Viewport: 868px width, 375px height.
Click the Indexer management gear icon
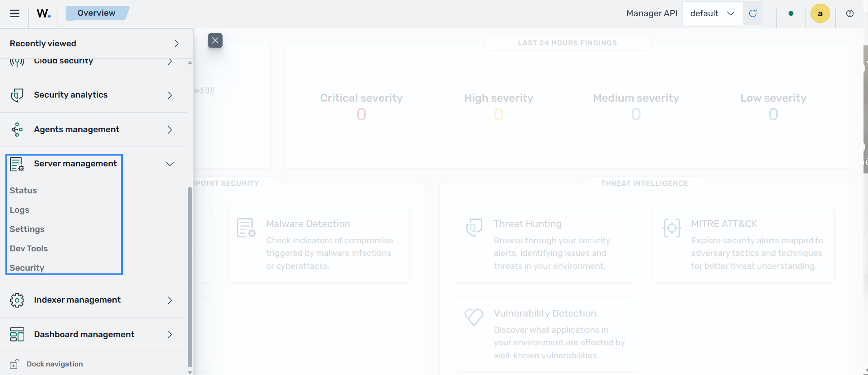click(17, 300)
